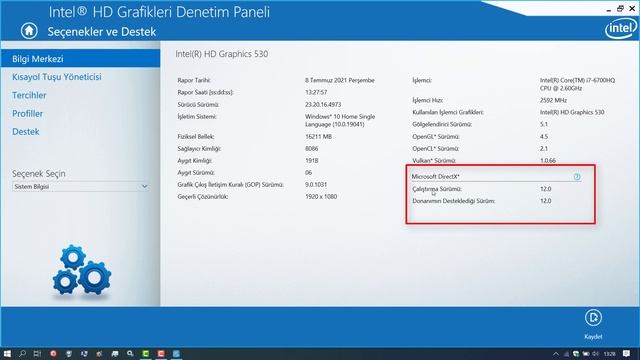Open Tercihler in the sidebar

pyautogui.click(x=29, y=95)
